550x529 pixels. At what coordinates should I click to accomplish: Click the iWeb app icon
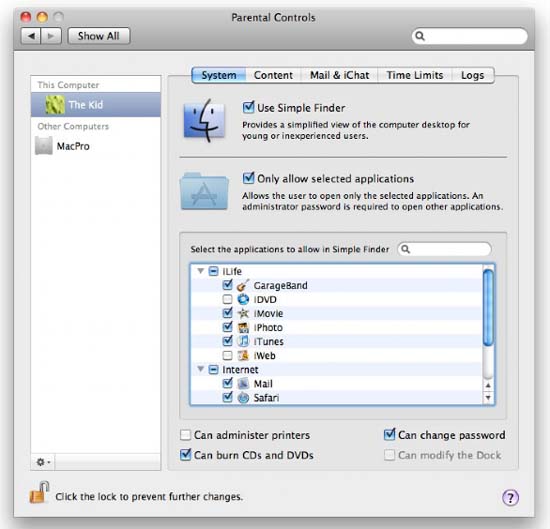point(243,355)
